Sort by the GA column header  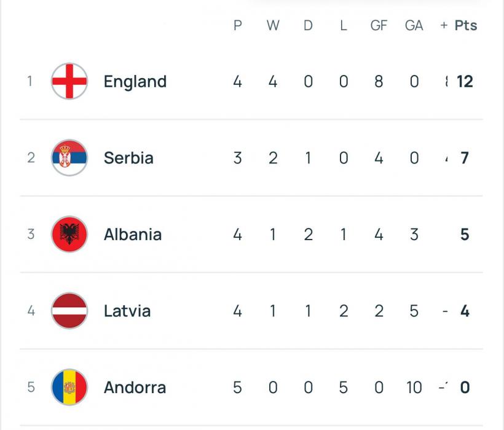pyautogui.click(x=414, y=25)
